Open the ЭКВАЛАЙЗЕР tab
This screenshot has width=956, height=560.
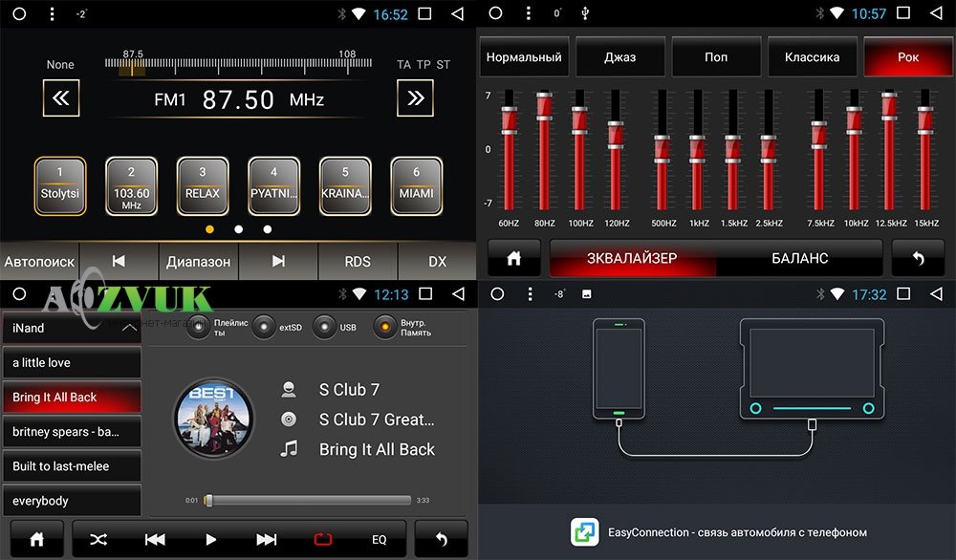point(632,258)
